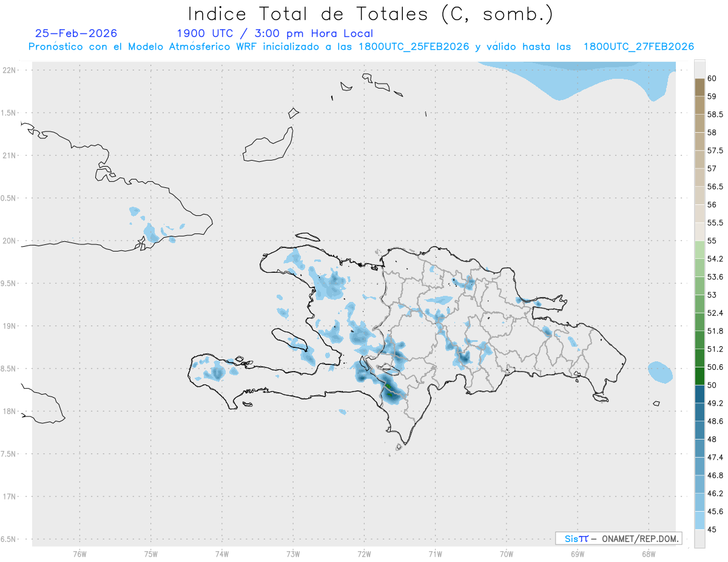Click the colorbar label "58.5"
728x562 pixels.
coord(715,115)
